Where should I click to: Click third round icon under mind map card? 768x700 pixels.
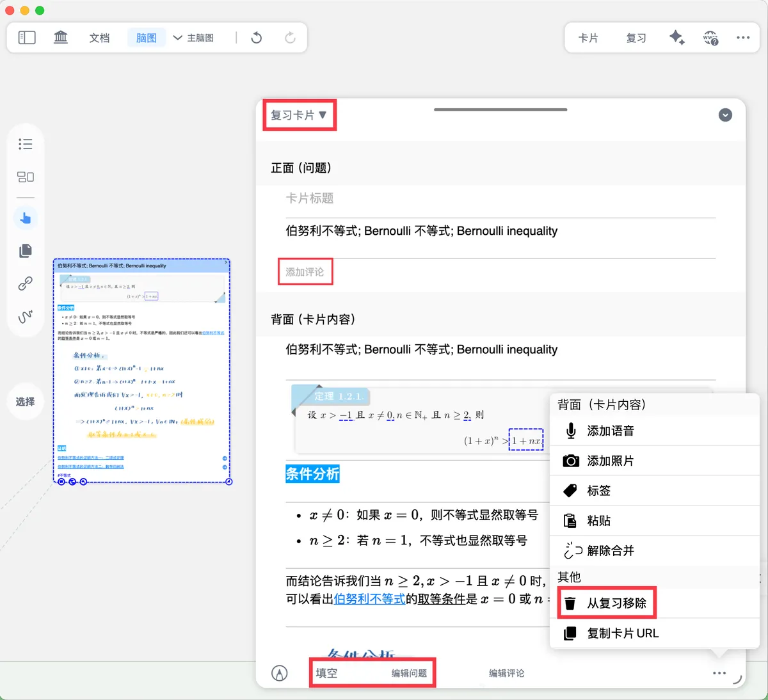click(x=83, y=482)
